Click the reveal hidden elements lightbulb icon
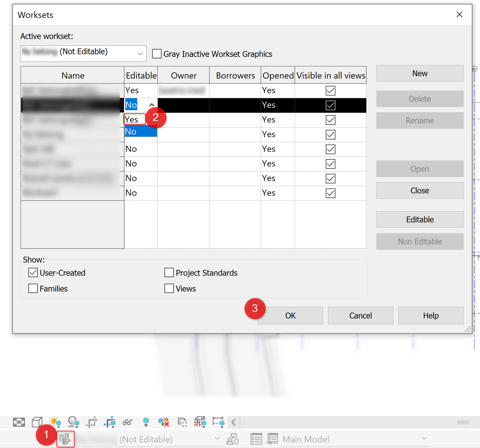 tap(147, 422)
